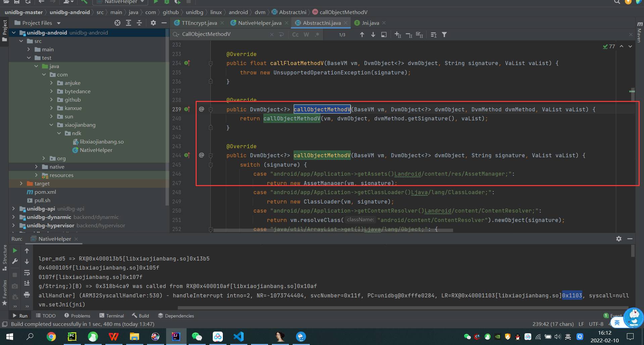Screen dimensions: 644x345
Task: Switch to NativeHelper.java editor tab
Action: (x=259, y=23)
